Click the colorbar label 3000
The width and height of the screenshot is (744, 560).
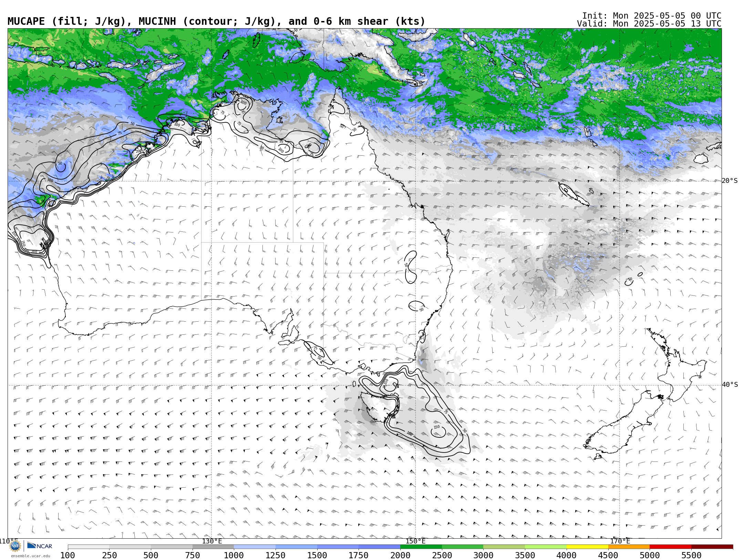[x=483, y=556]
